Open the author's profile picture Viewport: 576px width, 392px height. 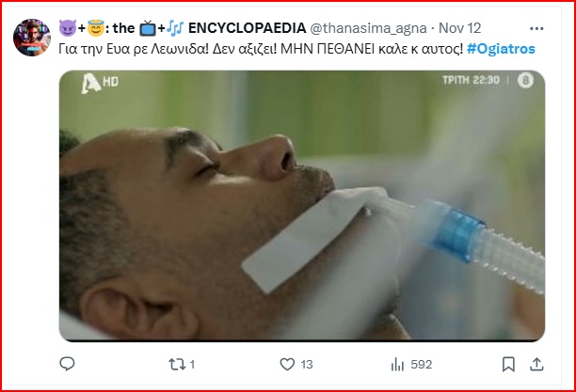(x=33, y=36)
